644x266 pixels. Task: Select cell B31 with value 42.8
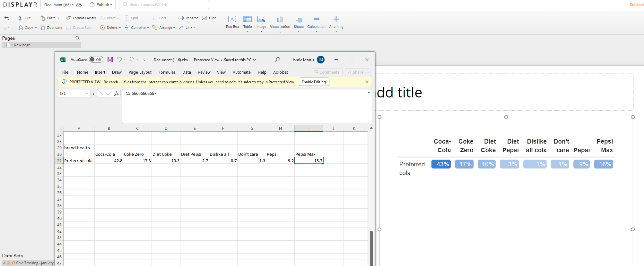pos(109,161)
